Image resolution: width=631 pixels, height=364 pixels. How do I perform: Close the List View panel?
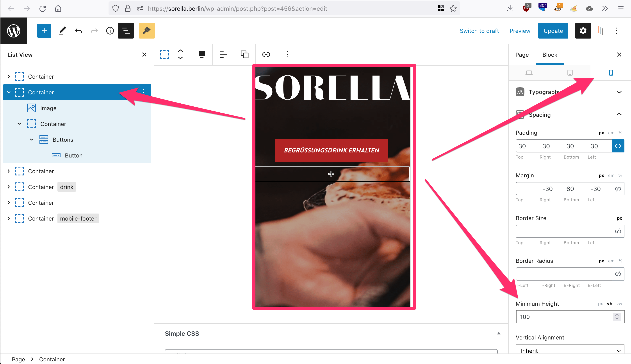tap(144, 55)
